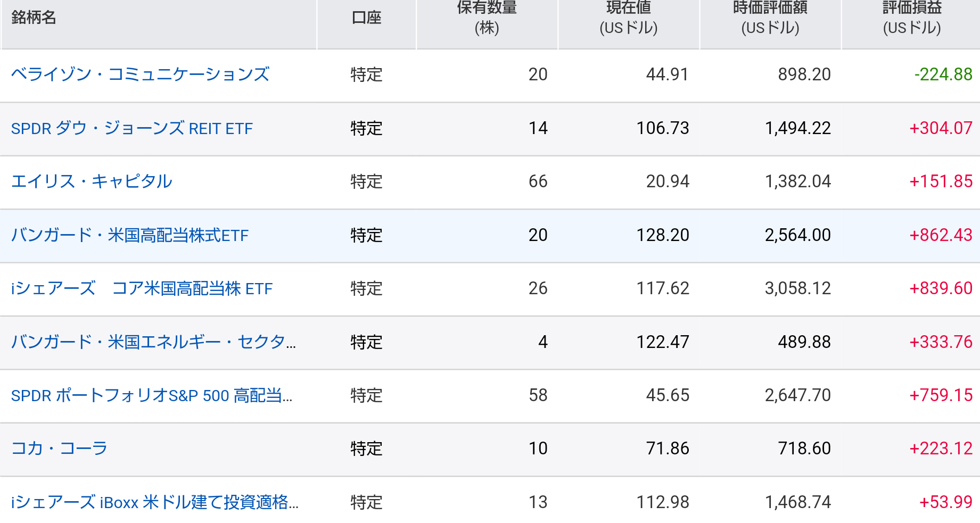The height and width of the screenshot is (523, 980).
Task: Click the 66 shares quantity cell
Action: coord(538,181)
